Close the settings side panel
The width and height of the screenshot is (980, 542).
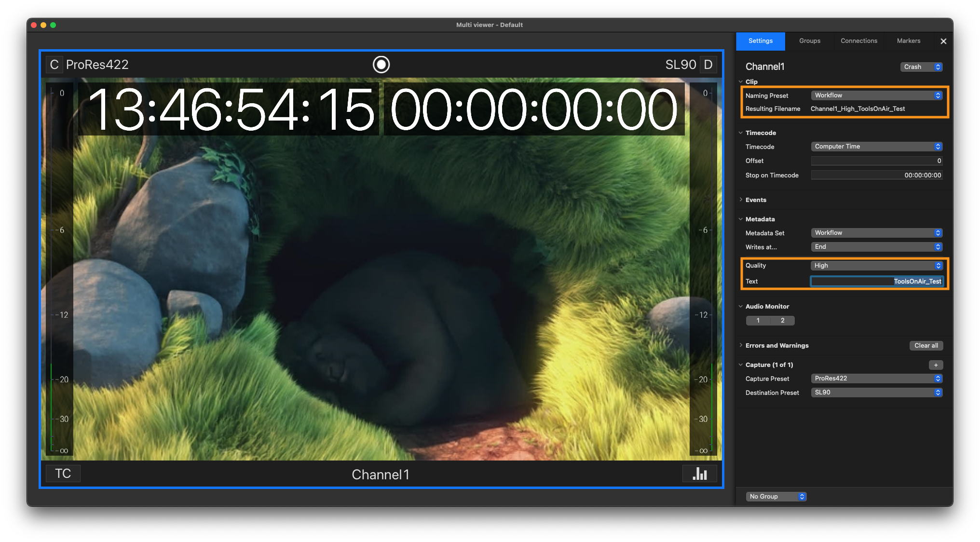(943, 41)
